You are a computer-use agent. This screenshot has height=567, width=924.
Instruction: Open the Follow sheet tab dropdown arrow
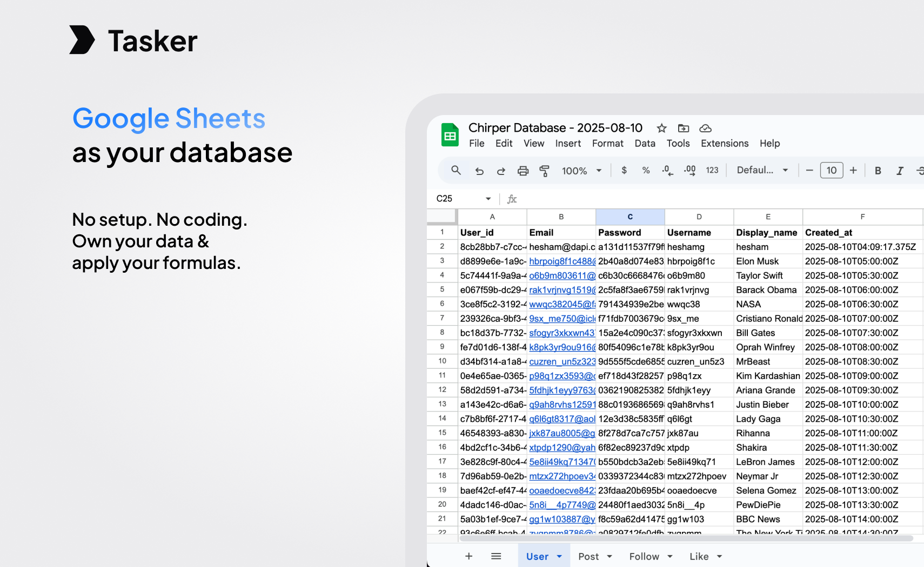[670, 556]
